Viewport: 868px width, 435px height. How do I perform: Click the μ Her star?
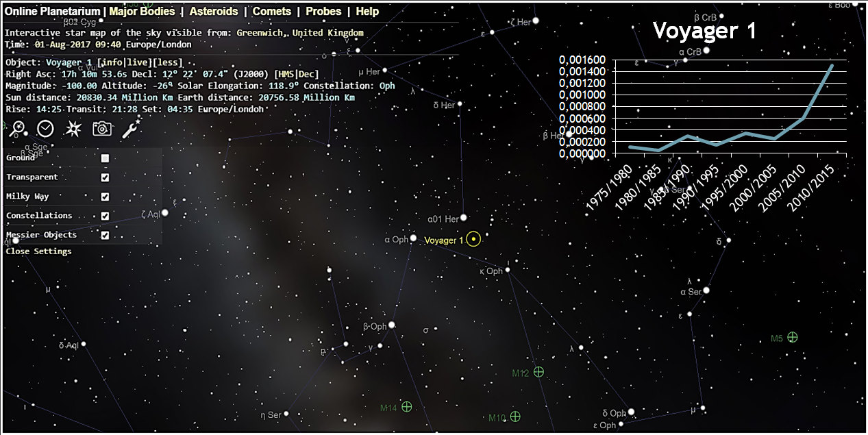tap(386, 70)
